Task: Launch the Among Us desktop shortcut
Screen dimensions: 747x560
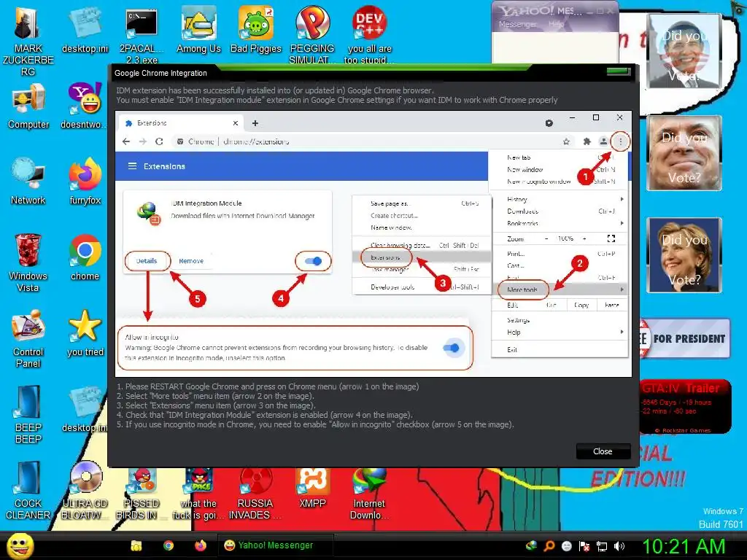Action: (x=198, y=29)
